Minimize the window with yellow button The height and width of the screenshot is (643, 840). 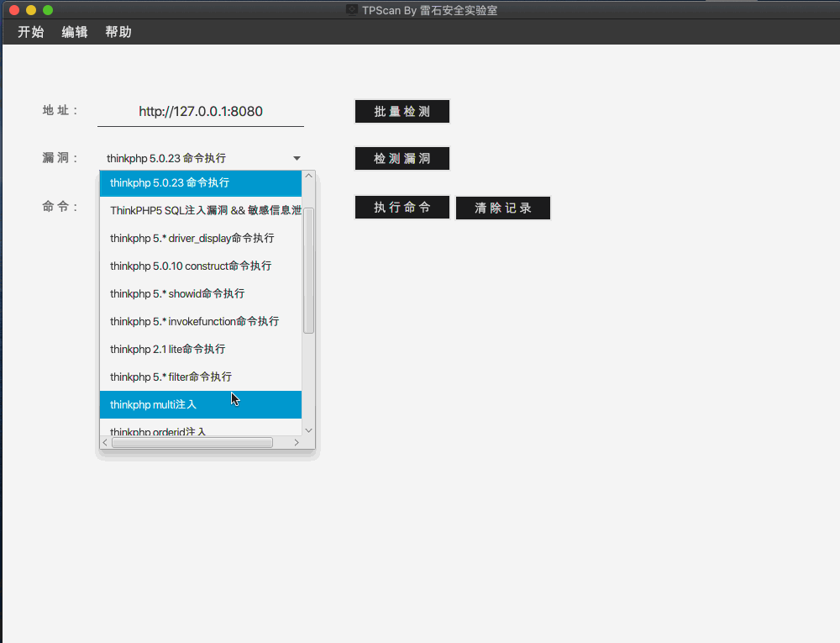[x=31, y=9]
